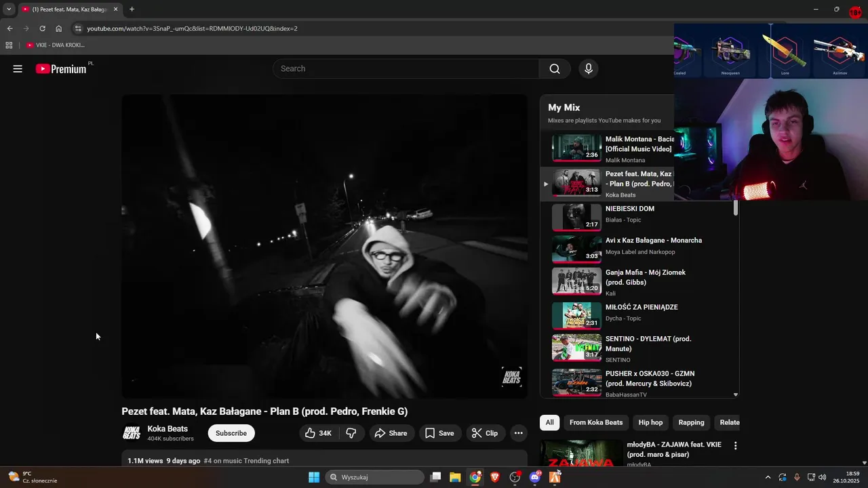The image size is (868, 488).
Task: Open Task View on taskbar
Action: [435, 477]
